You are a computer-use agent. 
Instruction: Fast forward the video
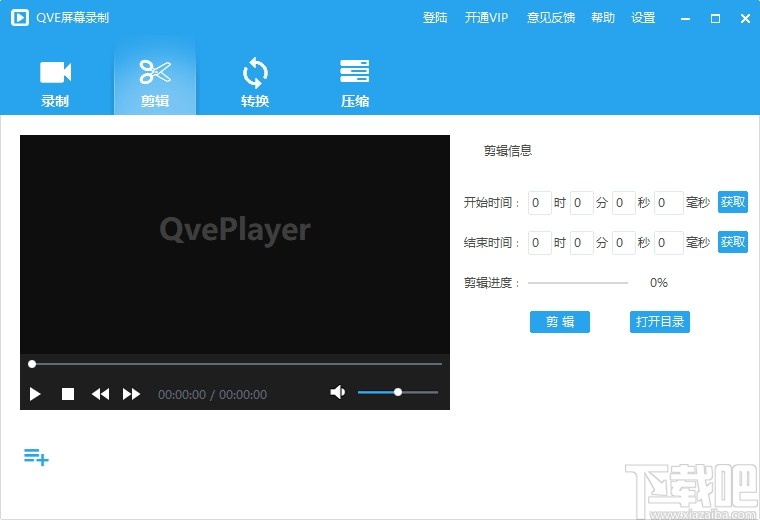pos(131,394)
